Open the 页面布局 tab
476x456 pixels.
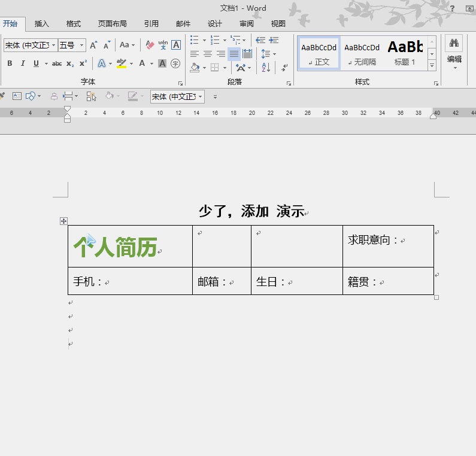[x=113, y=24]
